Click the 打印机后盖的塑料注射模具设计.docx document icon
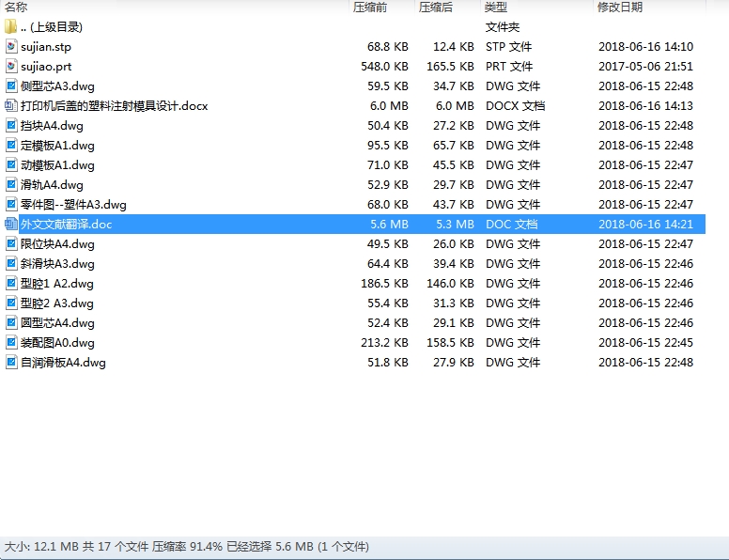The image size is (729, 560). 11,106
